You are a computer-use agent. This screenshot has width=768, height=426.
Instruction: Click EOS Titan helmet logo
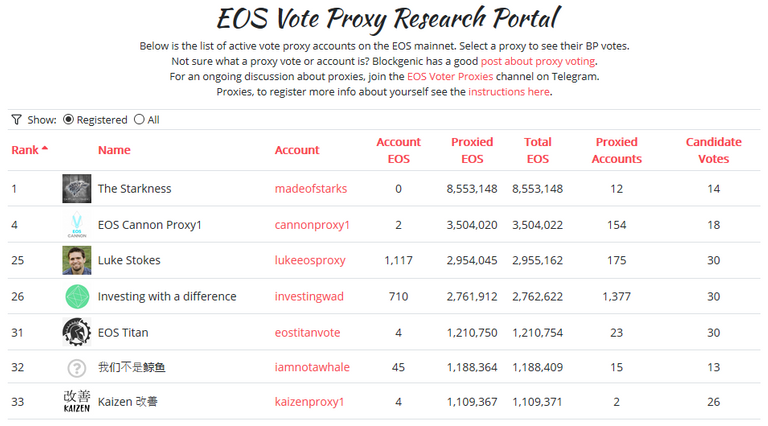click(x=77, y=332)
